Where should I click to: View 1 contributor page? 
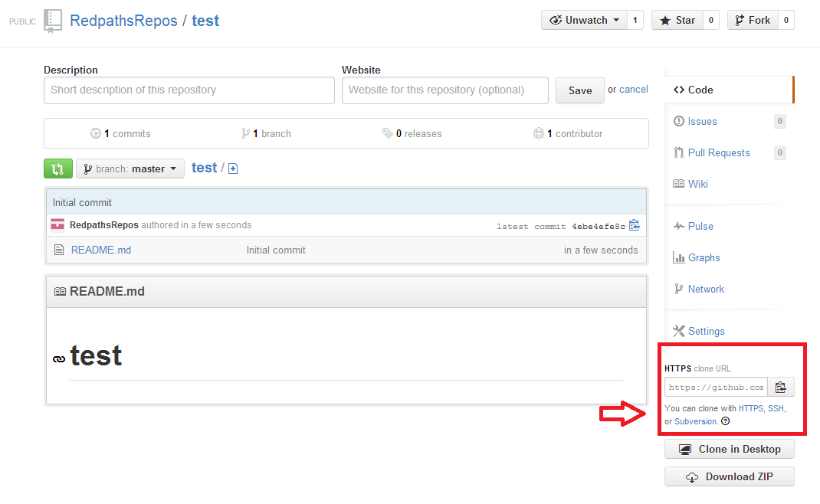point(568,134)
